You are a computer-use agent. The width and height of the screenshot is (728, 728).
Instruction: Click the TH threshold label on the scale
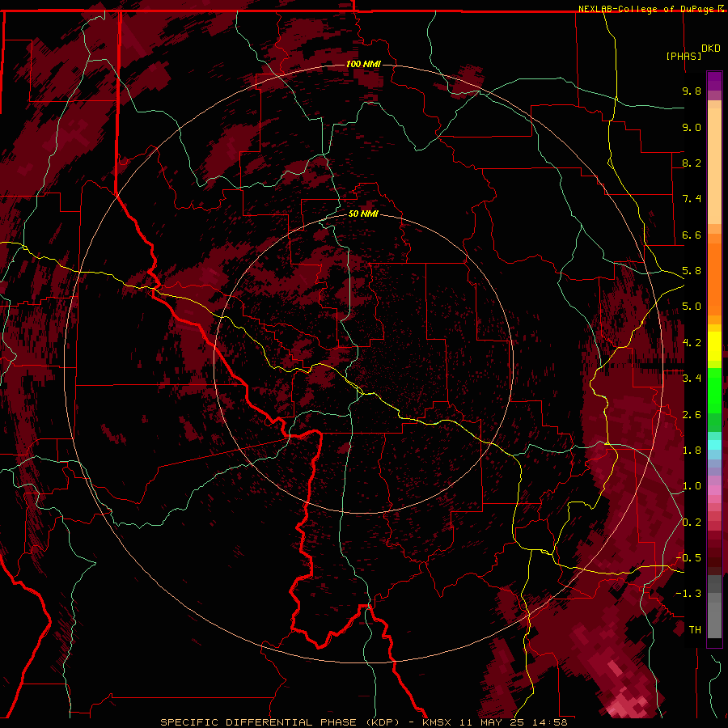(695, 630)
